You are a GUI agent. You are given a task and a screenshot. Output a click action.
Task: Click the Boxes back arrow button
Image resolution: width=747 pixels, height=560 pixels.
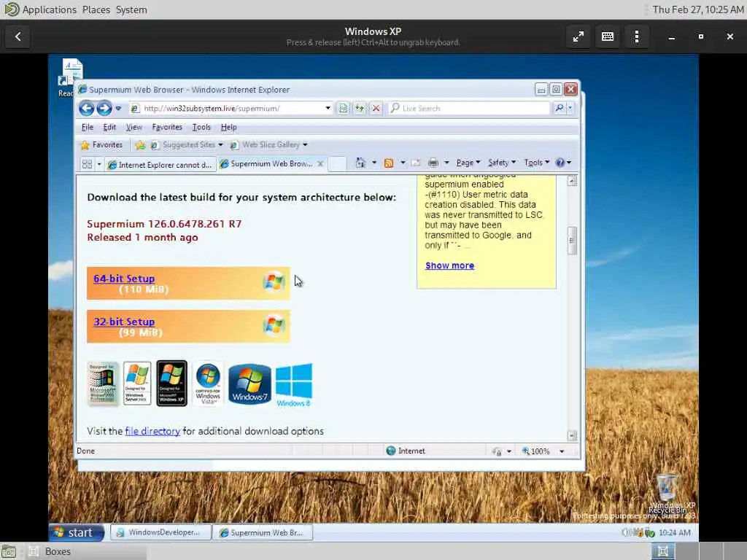point(18,36)
